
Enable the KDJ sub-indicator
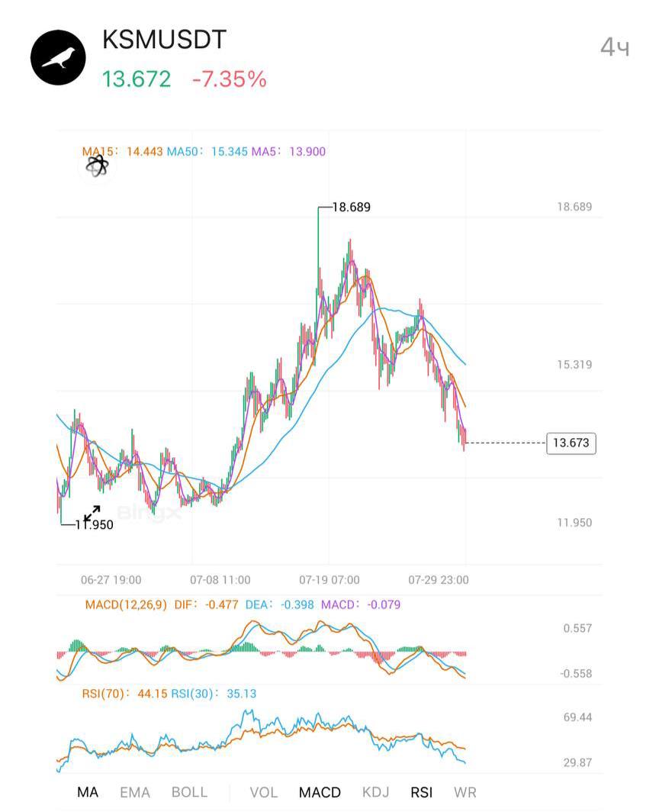pyautogui.click(x=375, y=792)
